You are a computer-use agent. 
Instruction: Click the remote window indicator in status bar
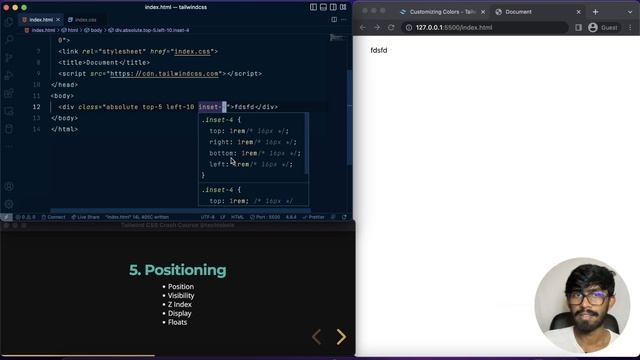pyautogui.click(x=6, y=217)
